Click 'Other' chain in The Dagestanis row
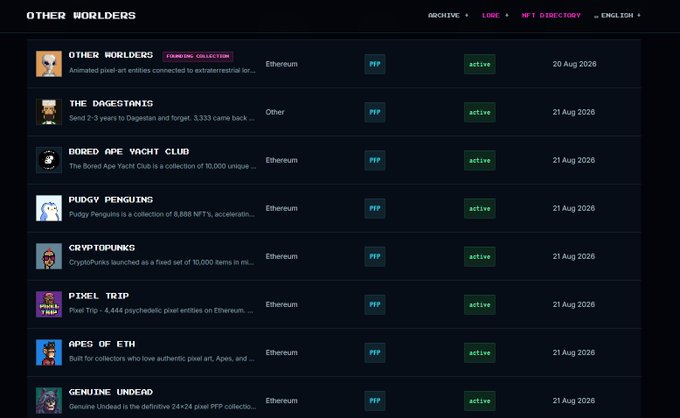The width and height of the screenshot is (680, 418). click(275, 112)
